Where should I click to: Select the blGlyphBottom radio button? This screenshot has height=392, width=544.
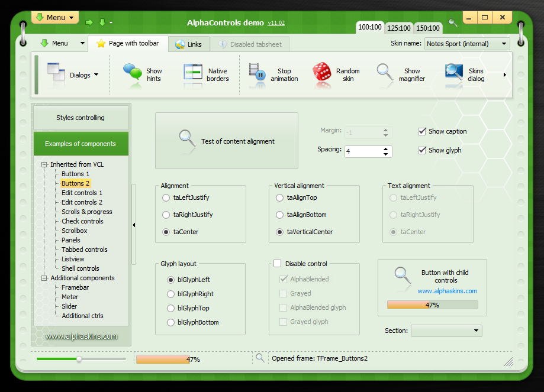click(170, 322)
